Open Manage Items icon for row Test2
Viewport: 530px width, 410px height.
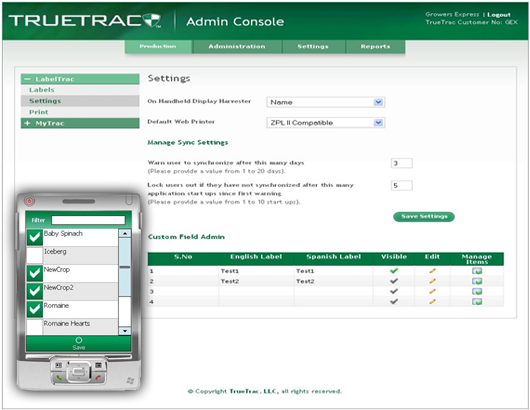coord(477,281)
